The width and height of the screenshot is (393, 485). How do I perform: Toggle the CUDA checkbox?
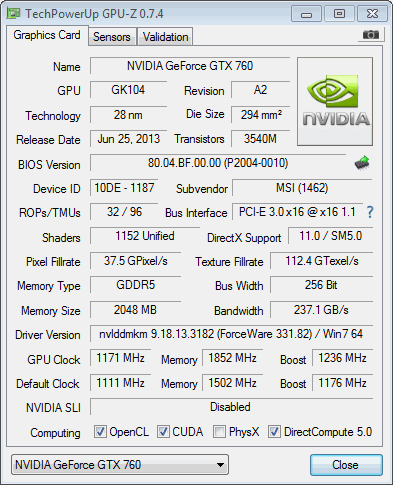tap(163, 431)
